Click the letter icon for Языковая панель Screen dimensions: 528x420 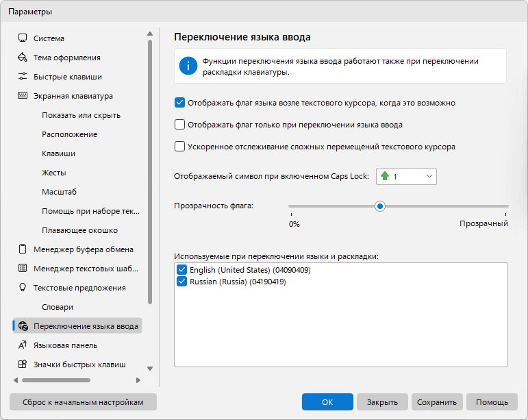[23, 345]
